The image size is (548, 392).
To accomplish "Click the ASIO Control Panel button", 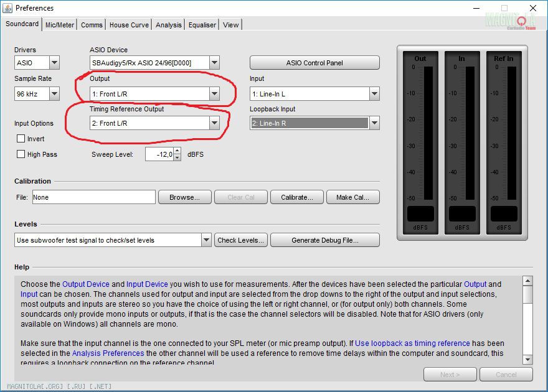I will click(x=314, y=63).
